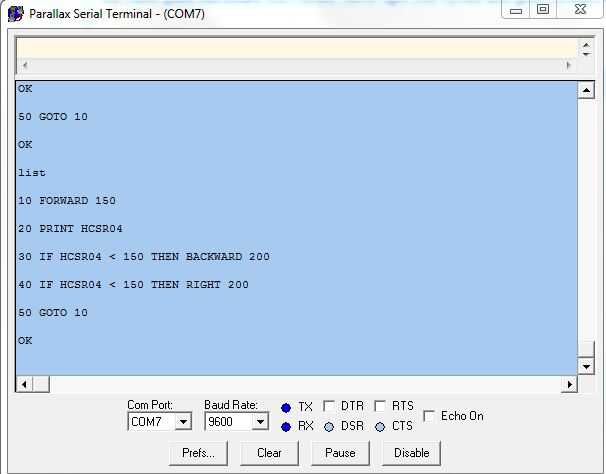606x474 pixels.
Task: Click the Parallax Serial Terminal app icon
Action: tap(15, 14)
